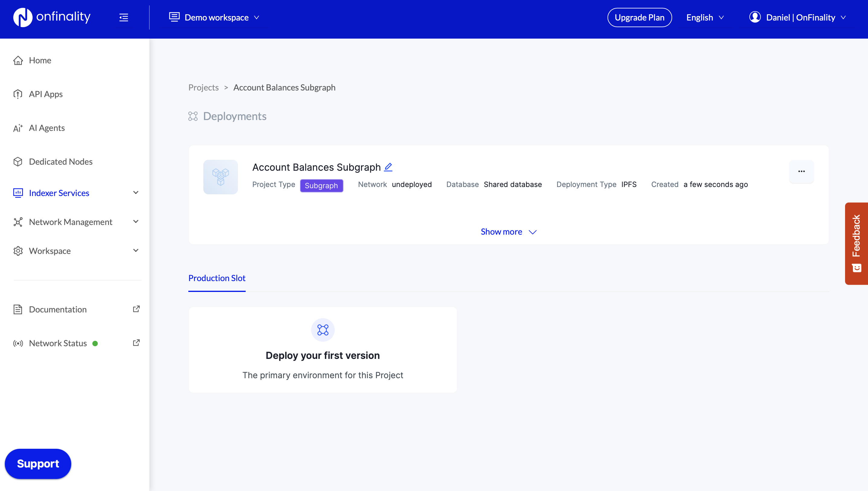Click the Projects breadcrumb link

coord(203,87)
